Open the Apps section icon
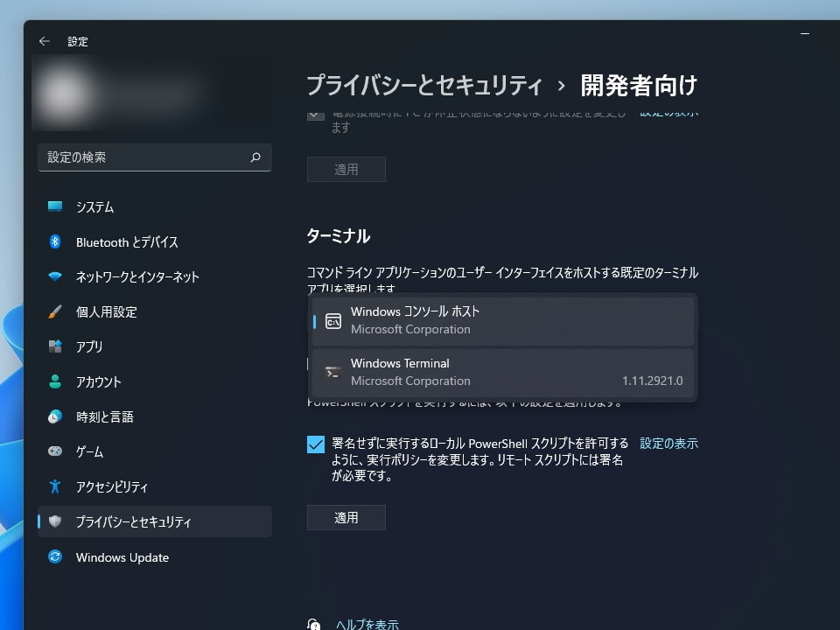The image size is (840, 630). coord(54,346)
